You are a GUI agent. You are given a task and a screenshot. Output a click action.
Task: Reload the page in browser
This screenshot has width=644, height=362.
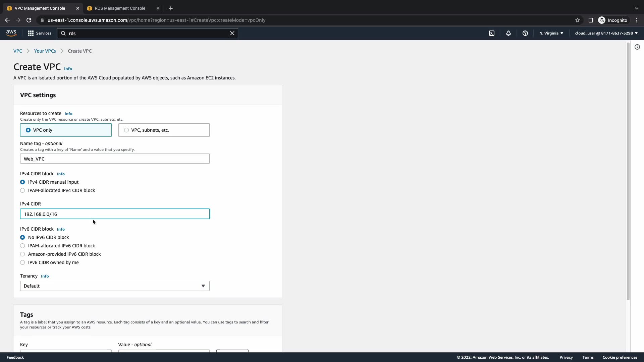click(29, 20)
